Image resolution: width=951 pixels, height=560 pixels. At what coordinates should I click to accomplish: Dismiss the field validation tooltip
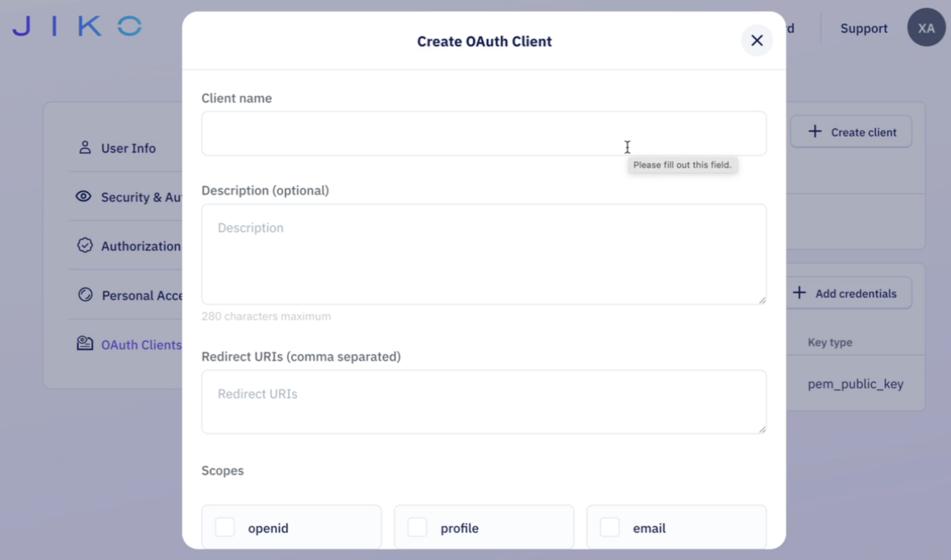coord(682,165)
